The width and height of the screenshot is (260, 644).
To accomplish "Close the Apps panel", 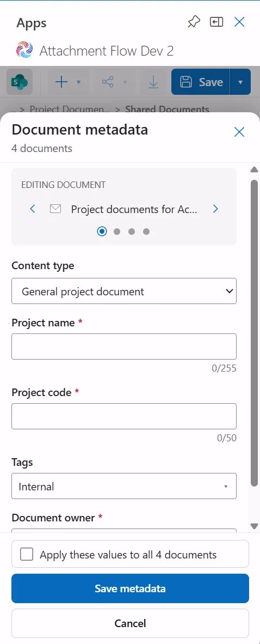I will (239, 22).
